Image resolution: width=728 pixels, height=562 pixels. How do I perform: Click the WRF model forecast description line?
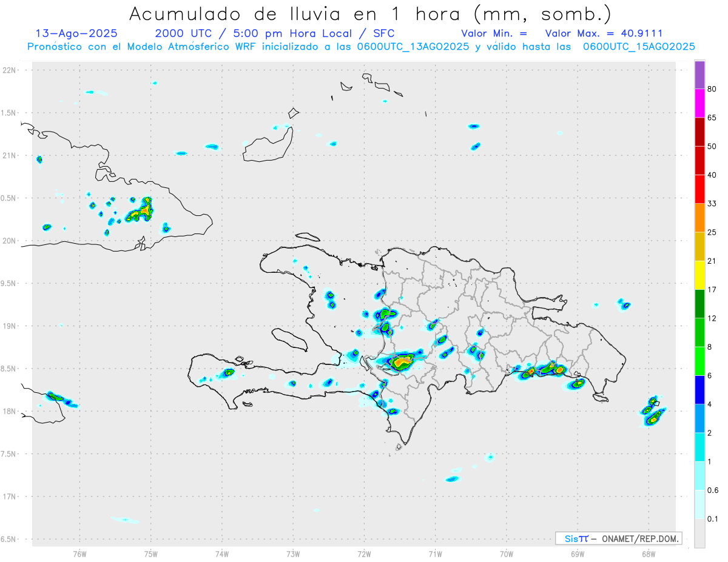pos(361,47)
